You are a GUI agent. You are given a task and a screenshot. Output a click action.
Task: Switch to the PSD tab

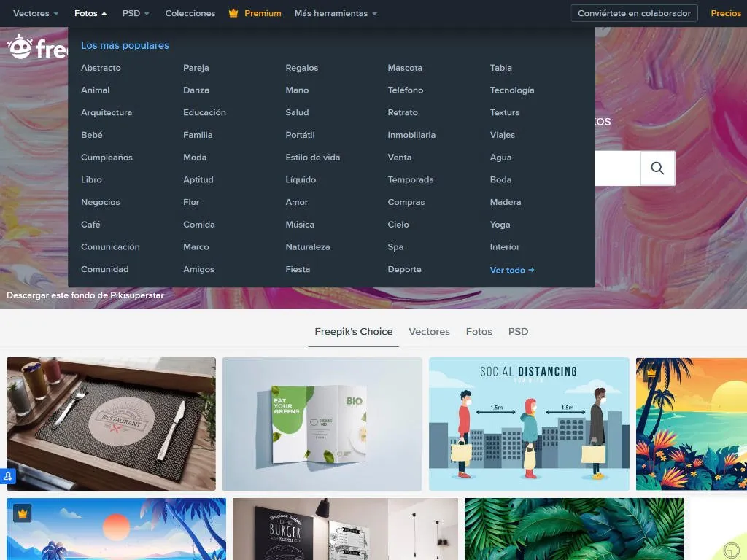[x=518, y=332]
